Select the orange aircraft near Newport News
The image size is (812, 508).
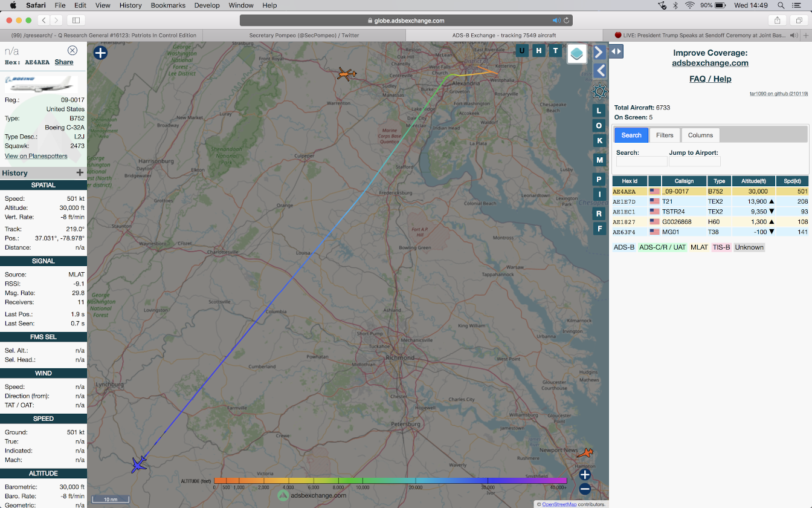click(x=585, y=452)
